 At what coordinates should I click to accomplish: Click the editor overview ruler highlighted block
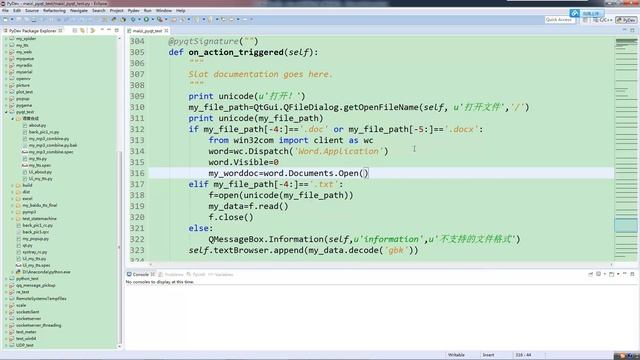(626, 225)
